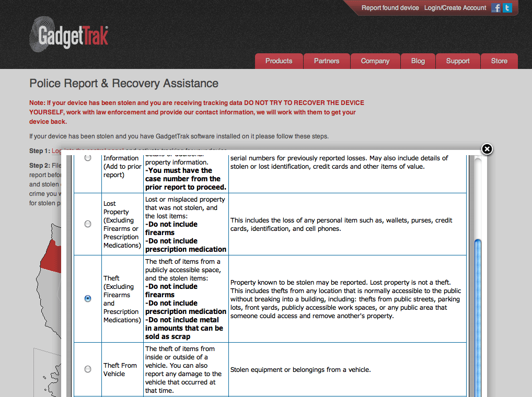Open the Blog tab
Image resolution: width=532 pixels, height=397 pixels.
tap(418, 61)
